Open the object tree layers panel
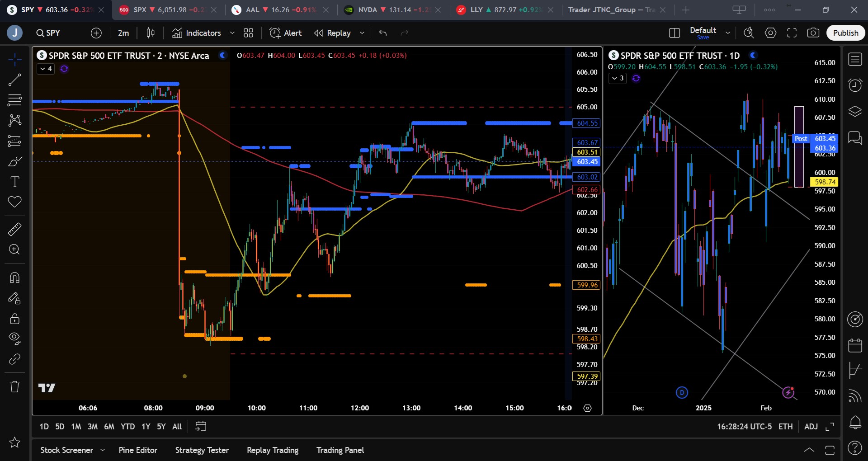868x461 pixels. coord(855,111)
